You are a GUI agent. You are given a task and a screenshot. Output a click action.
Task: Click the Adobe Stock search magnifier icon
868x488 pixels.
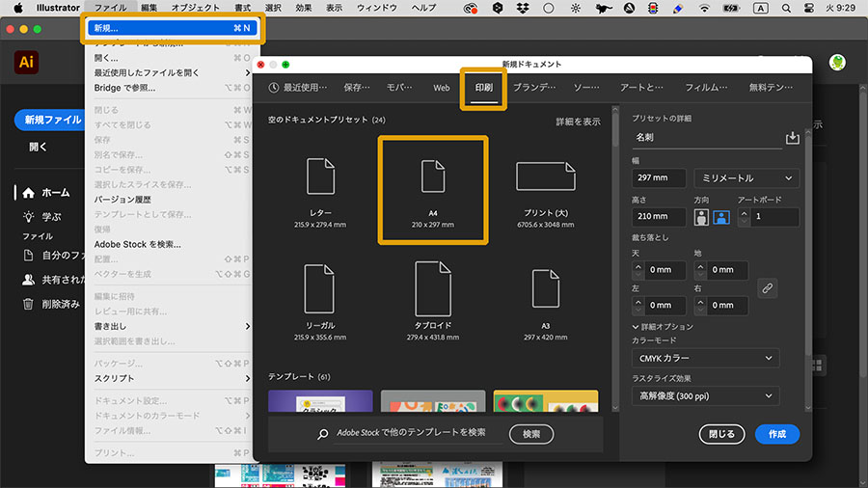coord(323,434)
